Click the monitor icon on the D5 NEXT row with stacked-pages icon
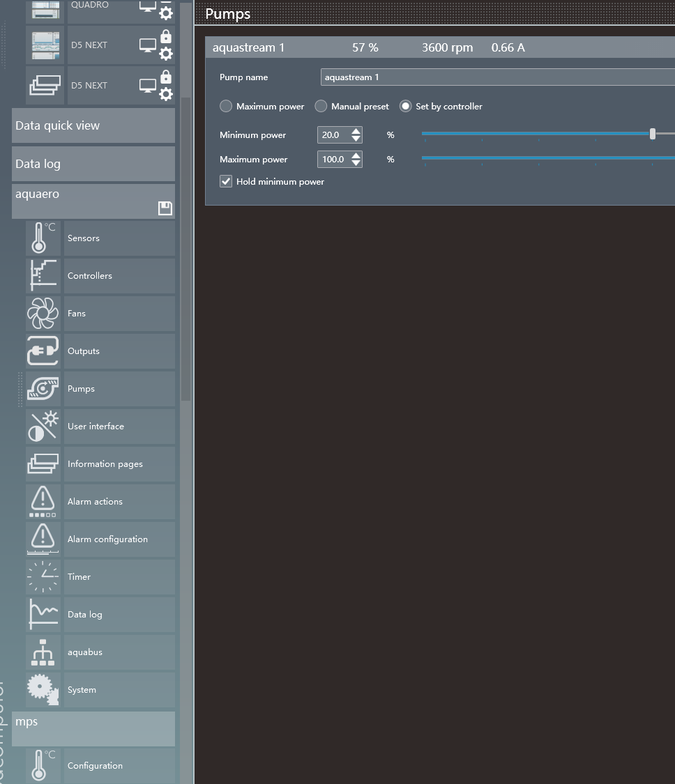The image size is (675, 784). pos(148,86)
